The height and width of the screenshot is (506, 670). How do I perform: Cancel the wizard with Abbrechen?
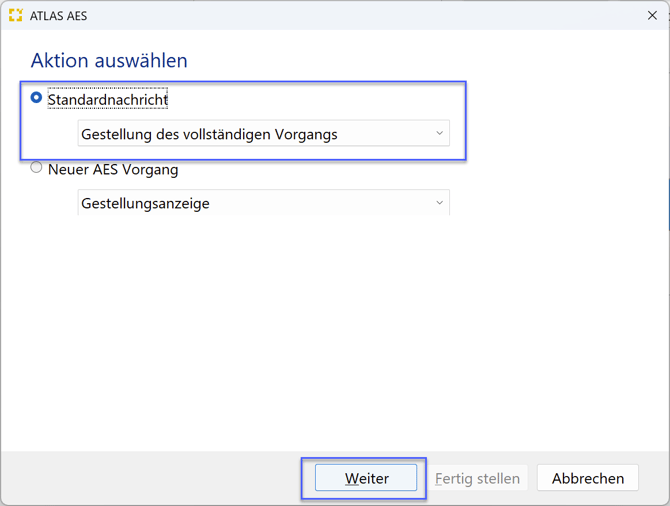point(588,478)
